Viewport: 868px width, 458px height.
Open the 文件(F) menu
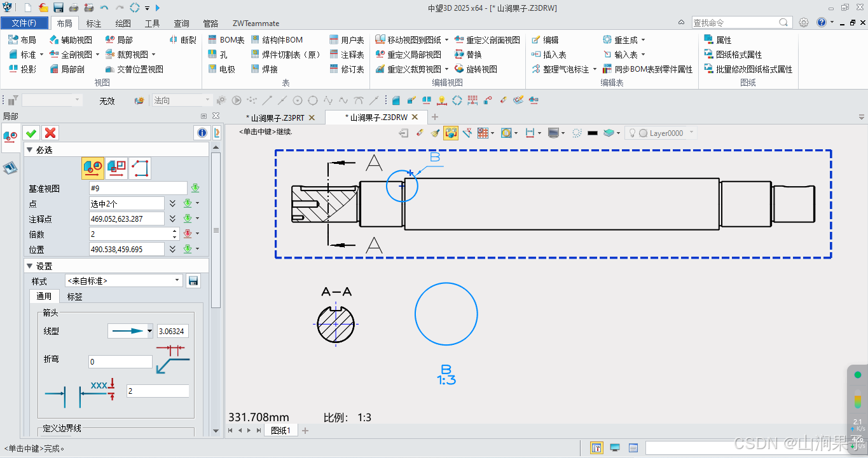(24, 23)
